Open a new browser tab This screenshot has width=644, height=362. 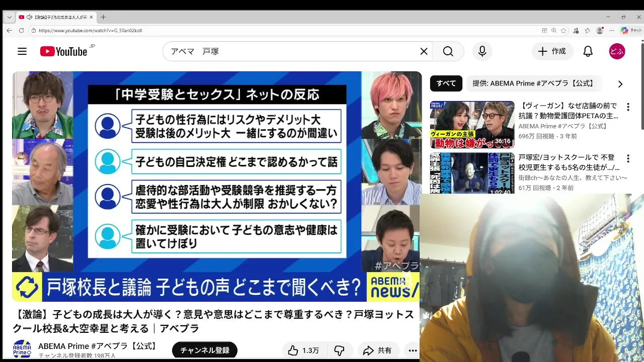point(103,17)
